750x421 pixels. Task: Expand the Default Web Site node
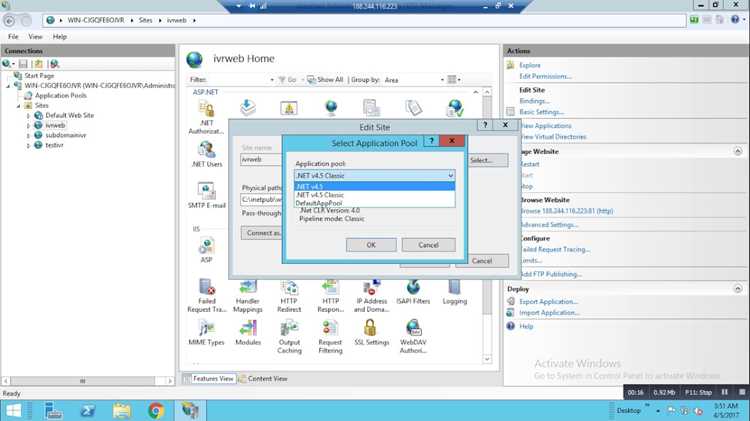pos(28,115)
